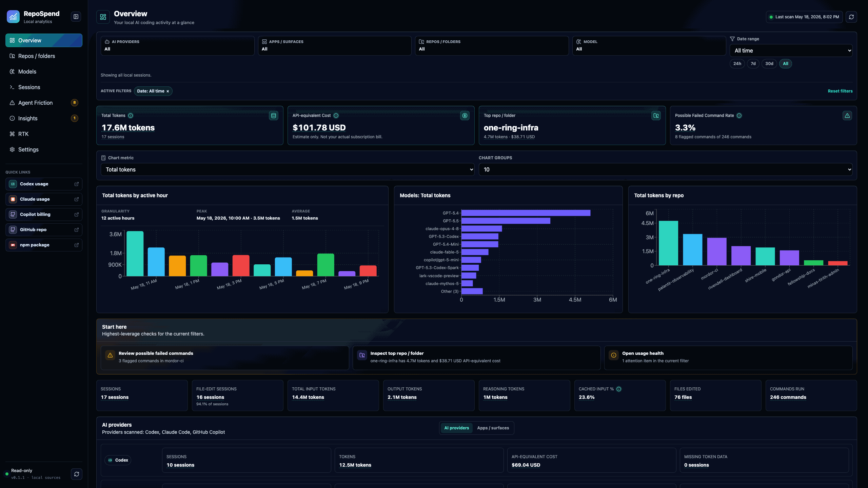Open the Open usage health card

point(728,358)
